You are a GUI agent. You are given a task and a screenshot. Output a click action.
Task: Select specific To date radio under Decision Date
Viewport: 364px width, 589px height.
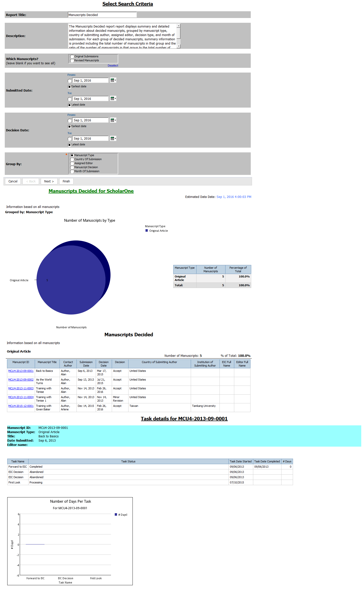point(69,139)
